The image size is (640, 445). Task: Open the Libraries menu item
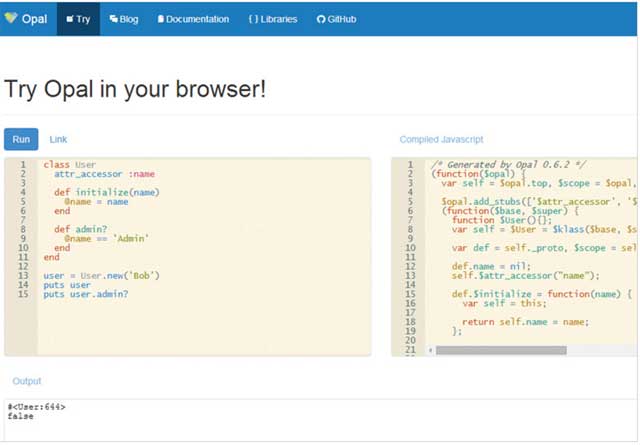point(273,19)
